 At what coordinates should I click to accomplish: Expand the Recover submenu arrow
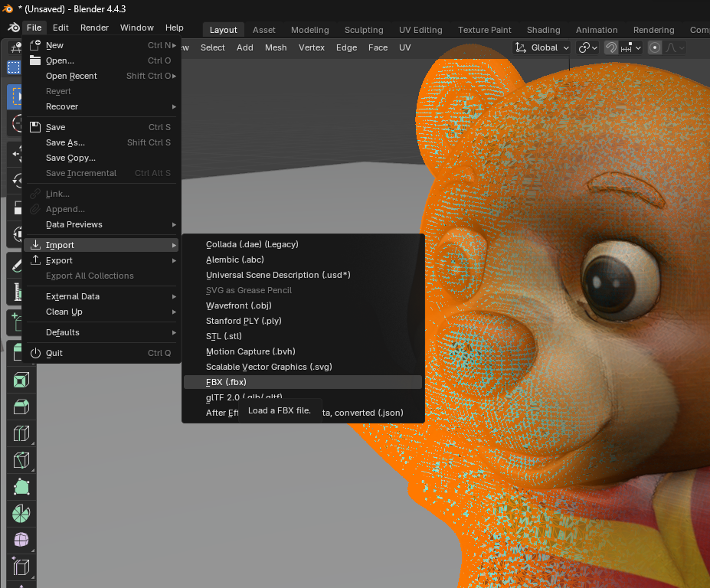174,107
